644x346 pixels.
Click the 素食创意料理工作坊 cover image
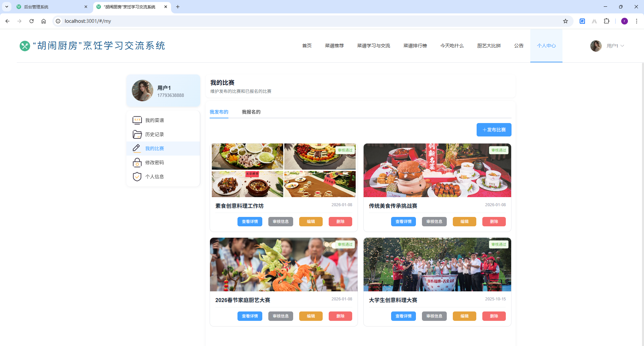click(284, 170)
